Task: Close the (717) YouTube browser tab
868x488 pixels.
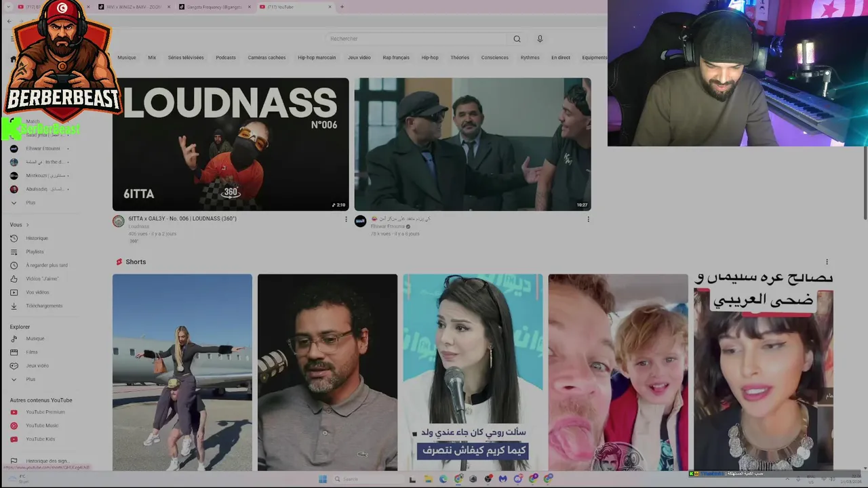Action: [330, 7]
